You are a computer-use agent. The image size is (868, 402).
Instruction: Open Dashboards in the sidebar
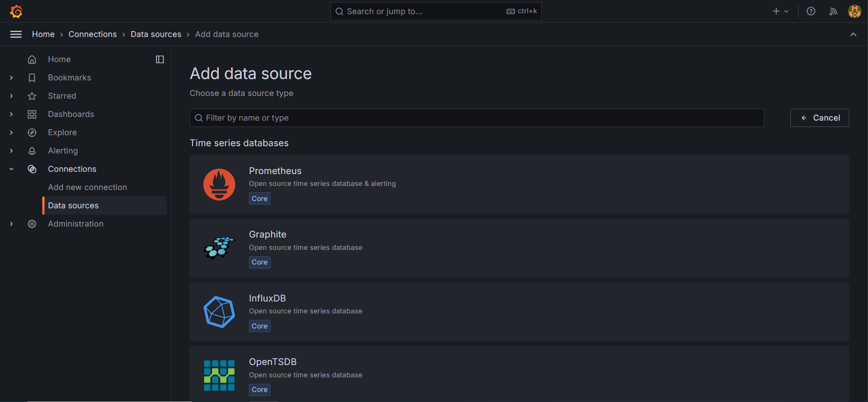coord(71,114)
